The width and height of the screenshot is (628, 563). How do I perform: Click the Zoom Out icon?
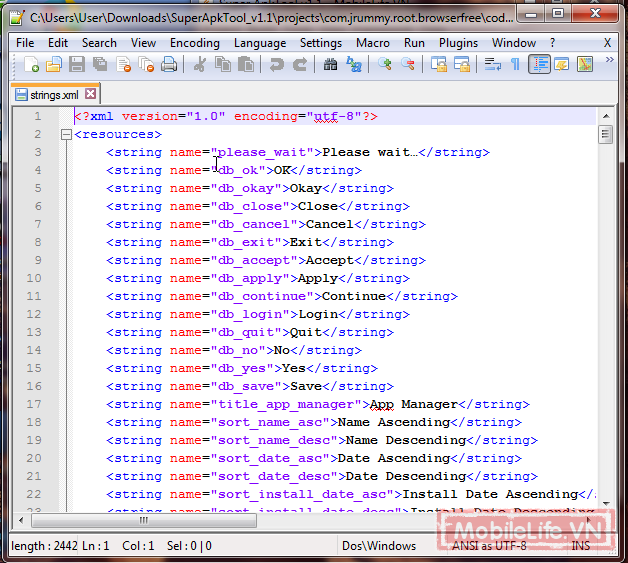click(408, 64)
